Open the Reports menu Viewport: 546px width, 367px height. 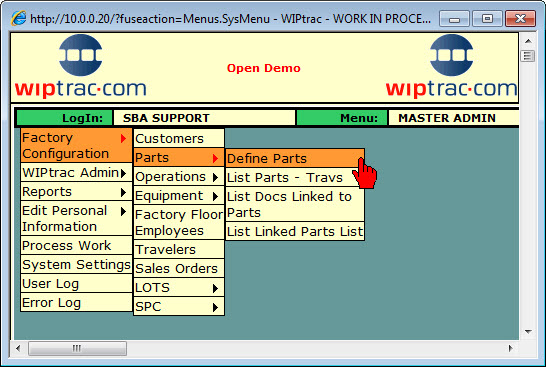(x=76, y=192)
